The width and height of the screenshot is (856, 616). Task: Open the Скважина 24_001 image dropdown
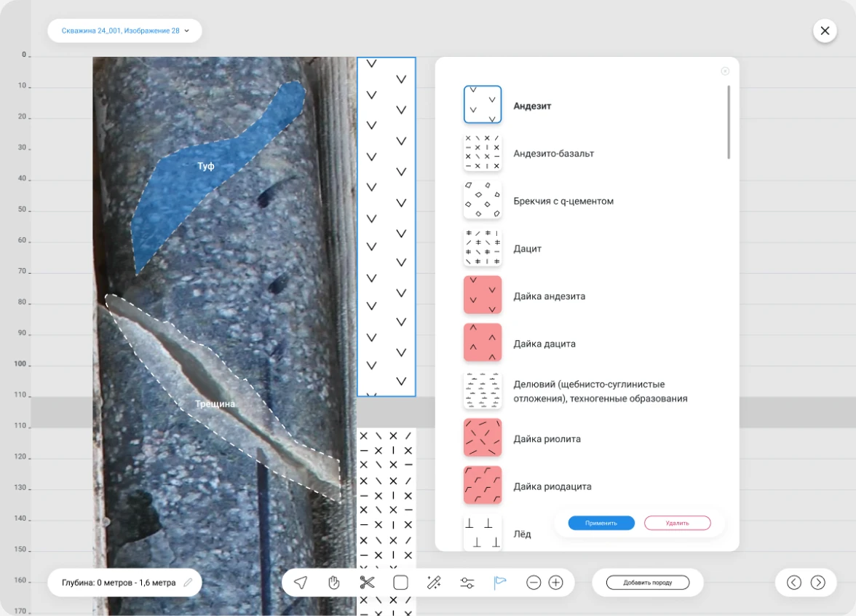click(125, 31)
